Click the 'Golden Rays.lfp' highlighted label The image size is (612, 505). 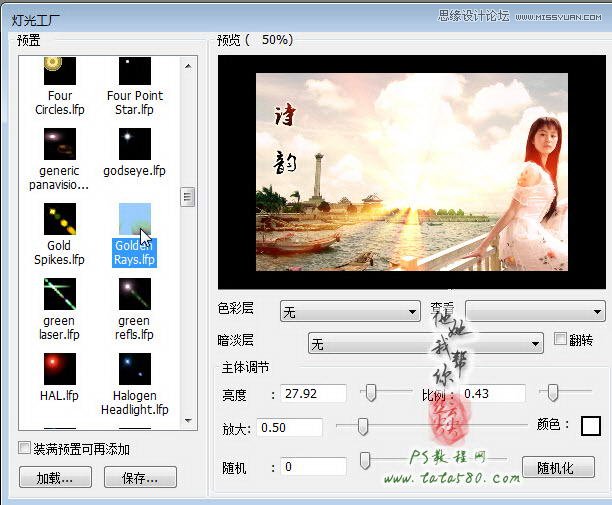tap(135, 252)
